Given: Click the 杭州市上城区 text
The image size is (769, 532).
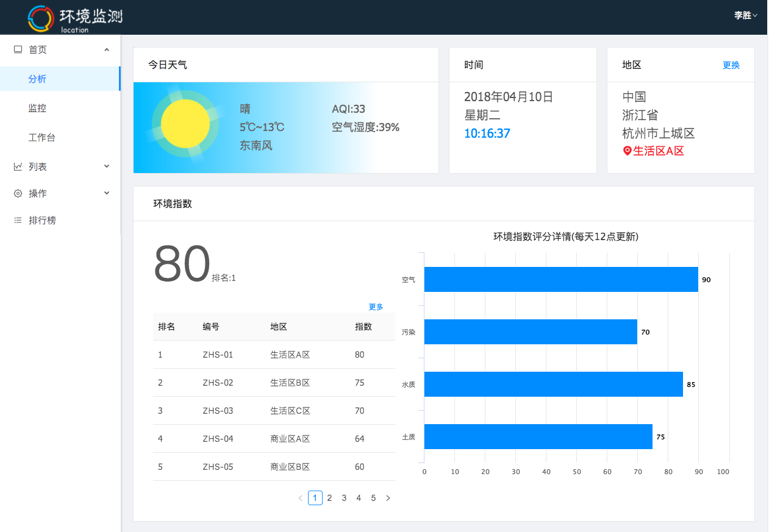Looking at the screenshot, I should pyautogui.click(x=659, y=133).
